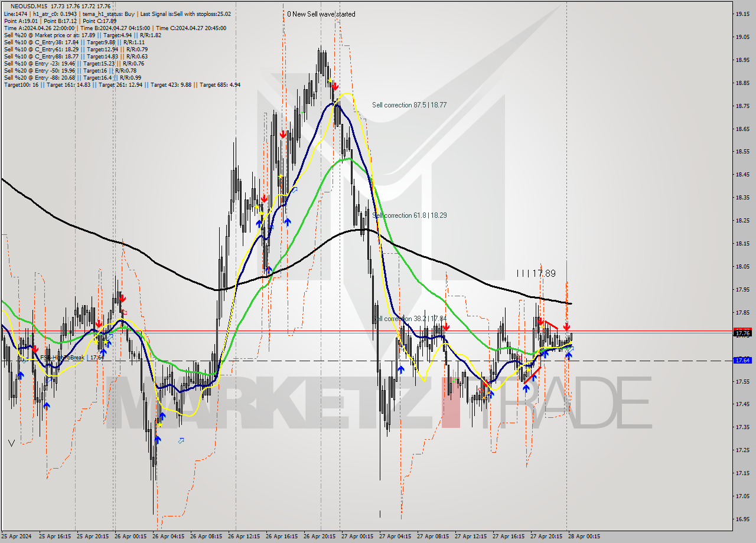Click the '27 Apr 08:15' time label
Viewport: 756px width, 543px height.
432,537
